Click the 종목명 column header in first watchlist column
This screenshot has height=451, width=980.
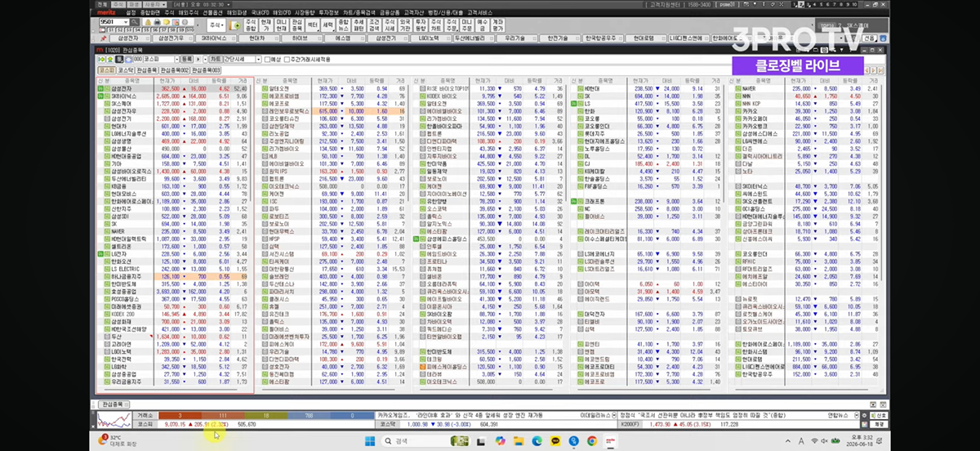(x=131, y=81)
